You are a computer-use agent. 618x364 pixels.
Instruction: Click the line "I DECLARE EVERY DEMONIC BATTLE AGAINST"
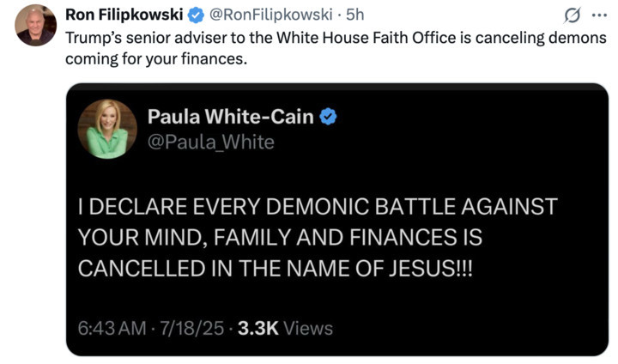tap(318, 207)
